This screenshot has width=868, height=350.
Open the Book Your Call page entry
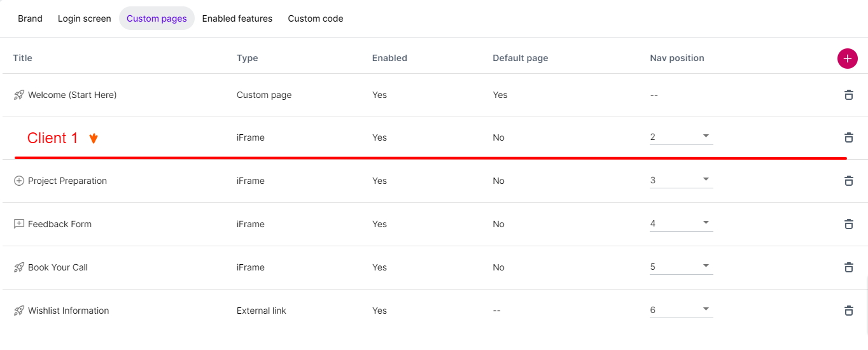(58, 267)
